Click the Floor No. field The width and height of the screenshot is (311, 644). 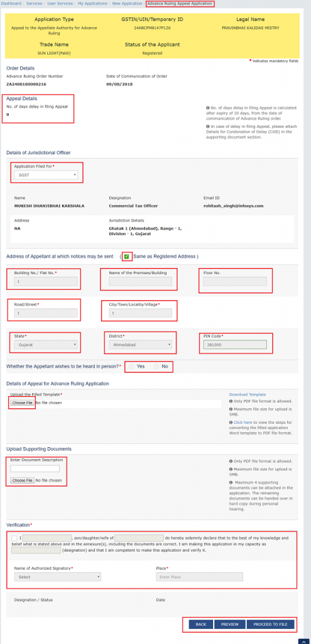235,281
